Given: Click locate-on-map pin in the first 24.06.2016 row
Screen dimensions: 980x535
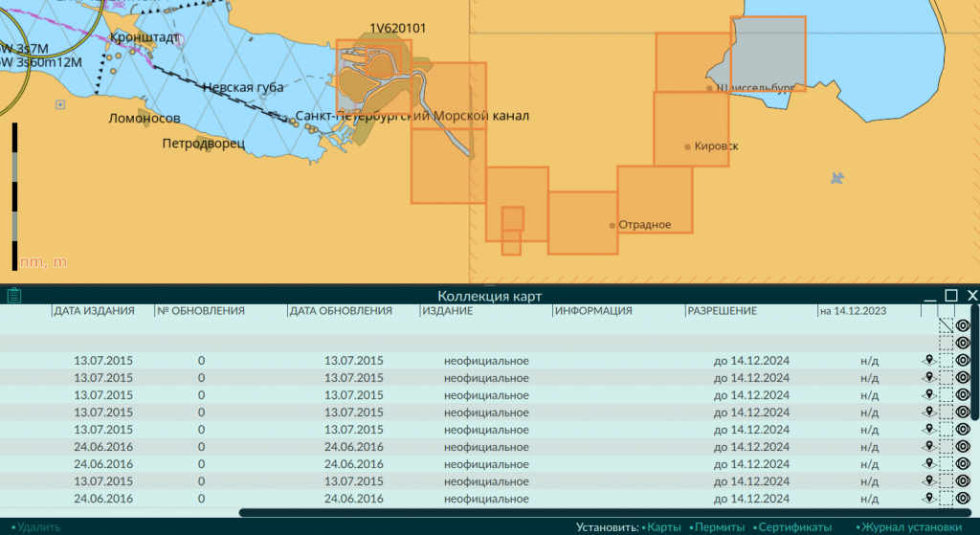Looking at the screenshot, I should [929, 446].
